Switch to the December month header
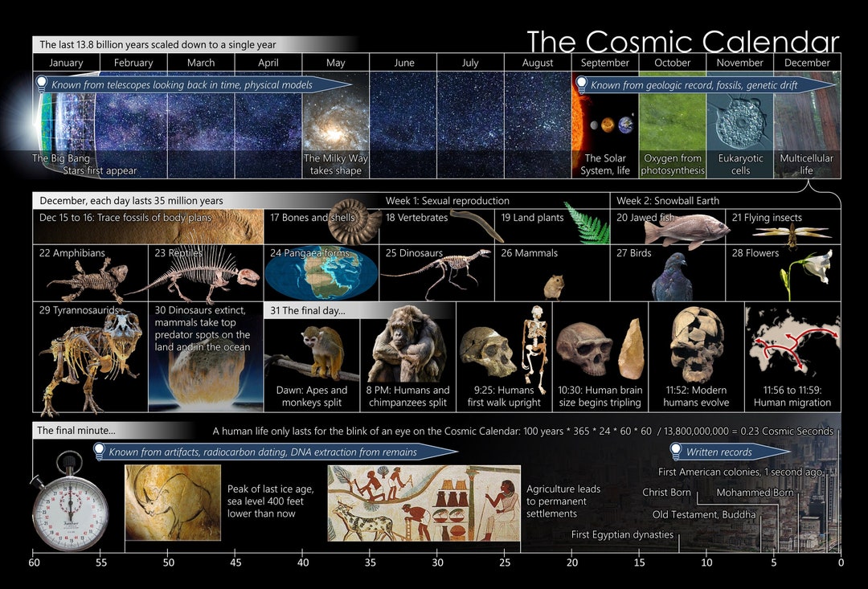The image size is (868, 589). tap(807, 62)
